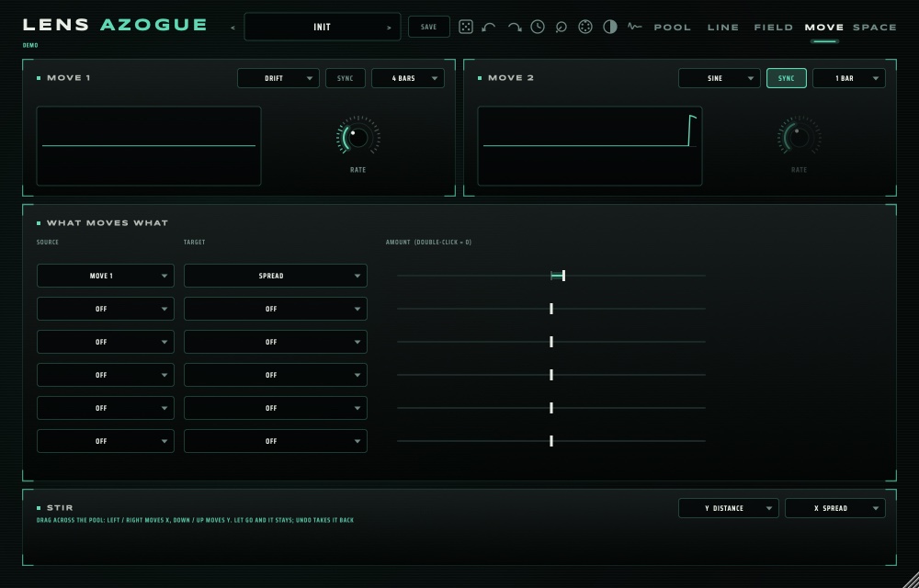Open the SPREAD target dropdown
This screenshot has width=919, height=588.
point(276,276)
